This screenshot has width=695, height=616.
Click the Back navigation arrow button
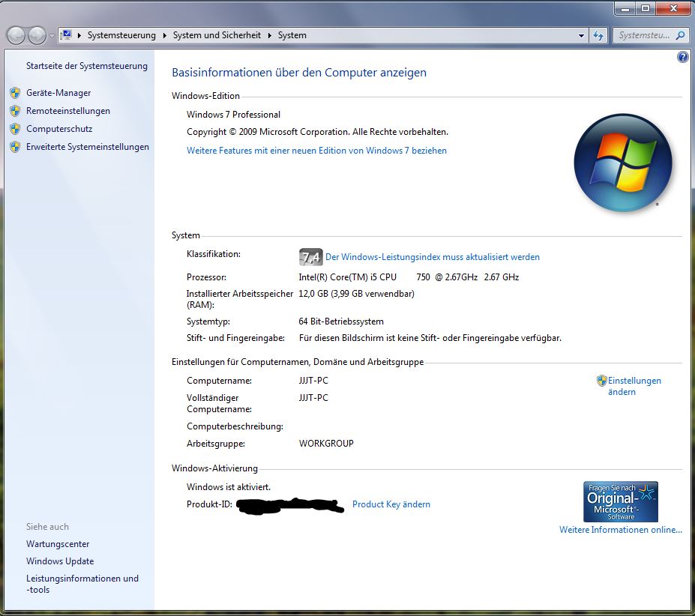(16, 35)
